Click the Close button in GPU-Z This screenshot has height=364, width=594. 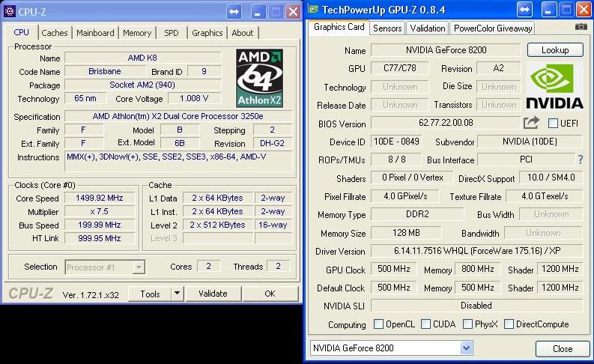click(563, 348)
